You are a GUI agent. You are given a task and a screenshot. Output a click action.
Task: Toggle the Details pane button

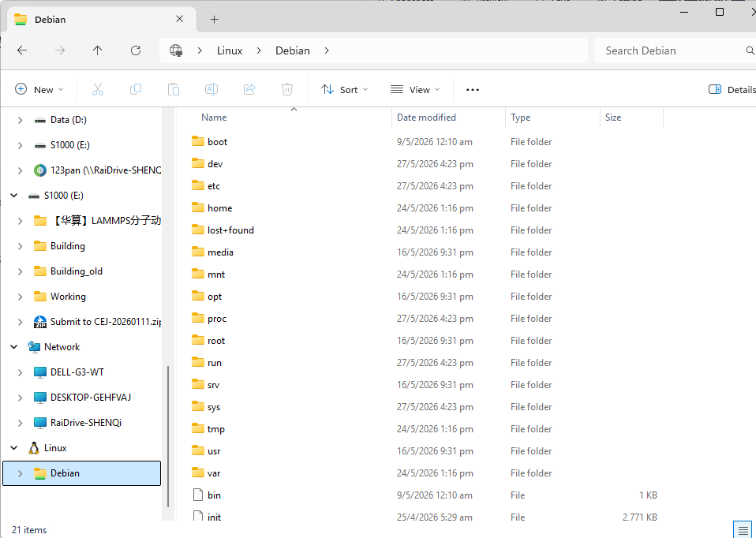coord(730,90)
